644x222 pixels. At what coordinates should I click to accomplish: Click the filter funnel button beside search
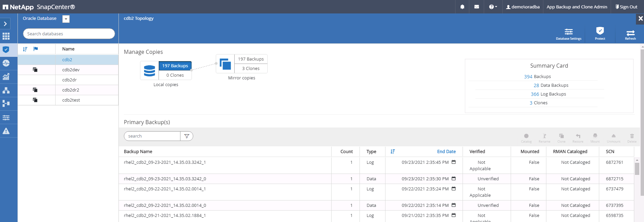coord(187,136)
